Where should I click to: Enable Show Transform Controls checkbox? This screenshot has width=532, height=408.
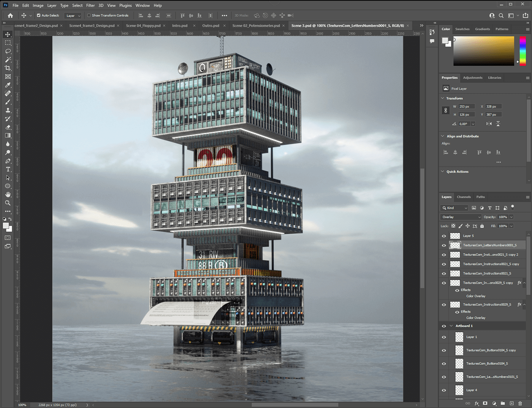point(89,16)
